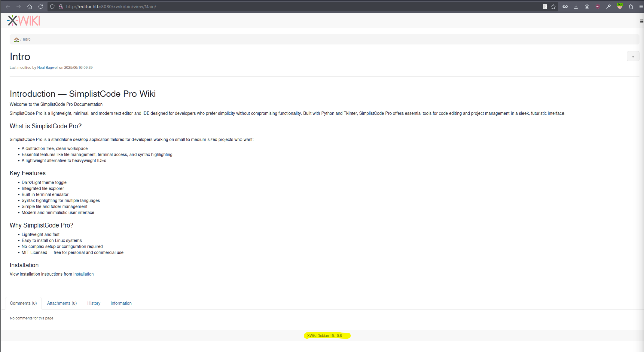Open the browser extensions puzzle icon
Screen dimensions: 644x352
tap(631, 7)
